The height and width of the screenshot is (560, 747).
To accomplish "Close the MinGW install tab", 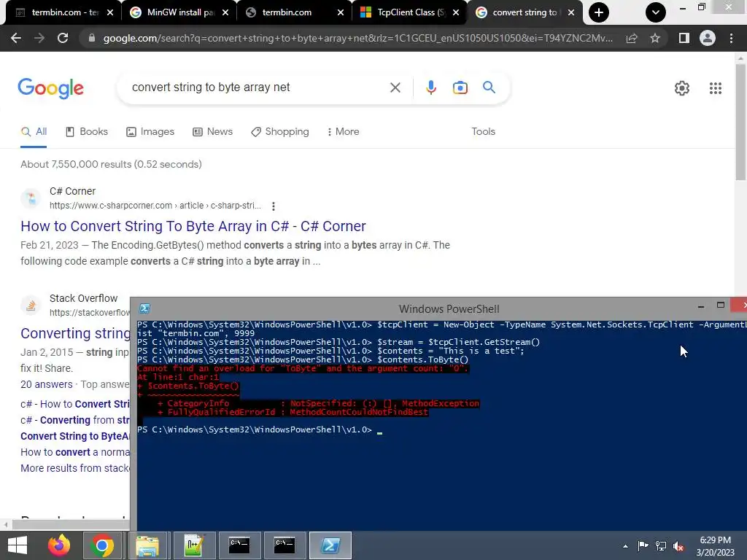I will pos(225,13).
